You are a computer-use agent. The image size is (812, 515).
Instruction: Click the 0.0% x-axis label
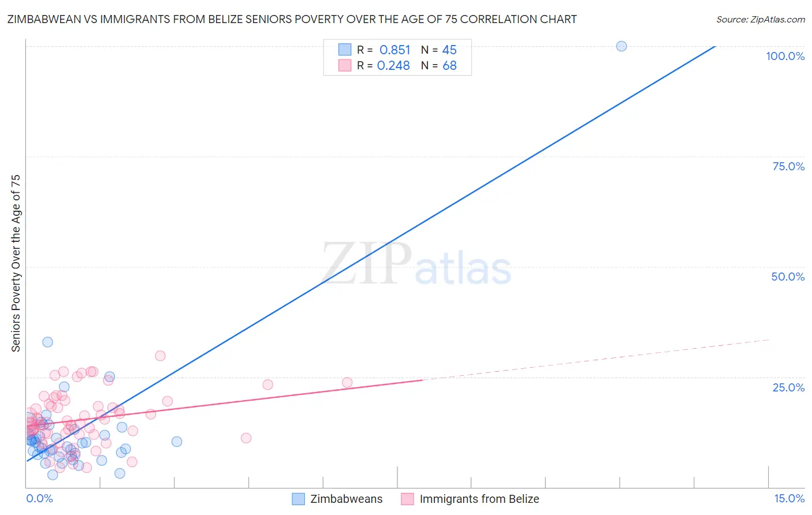(x=40, y=498)
